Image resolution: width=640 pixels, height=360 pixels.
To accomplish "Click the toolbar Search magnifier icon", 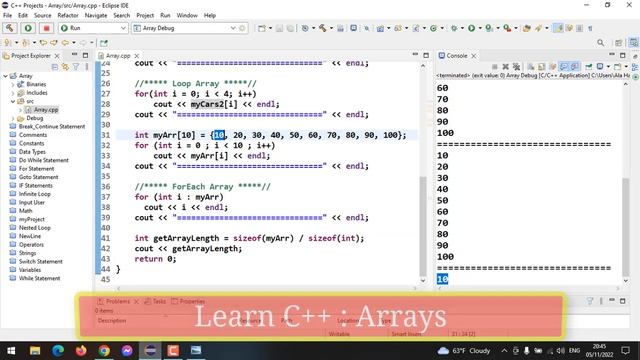I will tap(600, 42).
